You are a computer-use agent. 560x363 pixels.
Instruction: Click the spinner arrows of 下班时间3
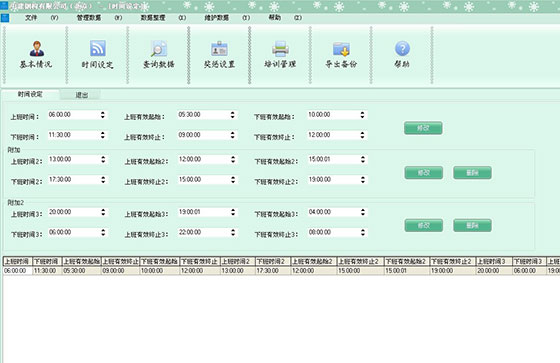tap(103, 233)
